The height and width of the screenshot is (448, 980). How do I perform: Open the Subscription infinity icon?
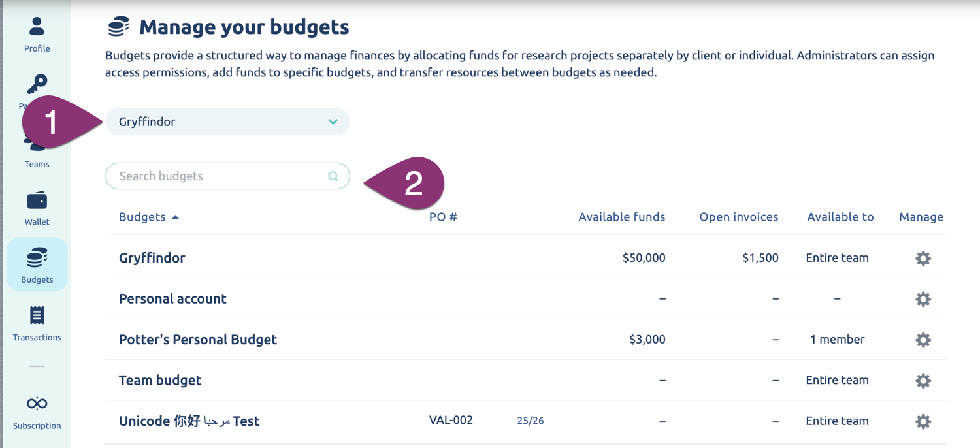click(37, 404)
